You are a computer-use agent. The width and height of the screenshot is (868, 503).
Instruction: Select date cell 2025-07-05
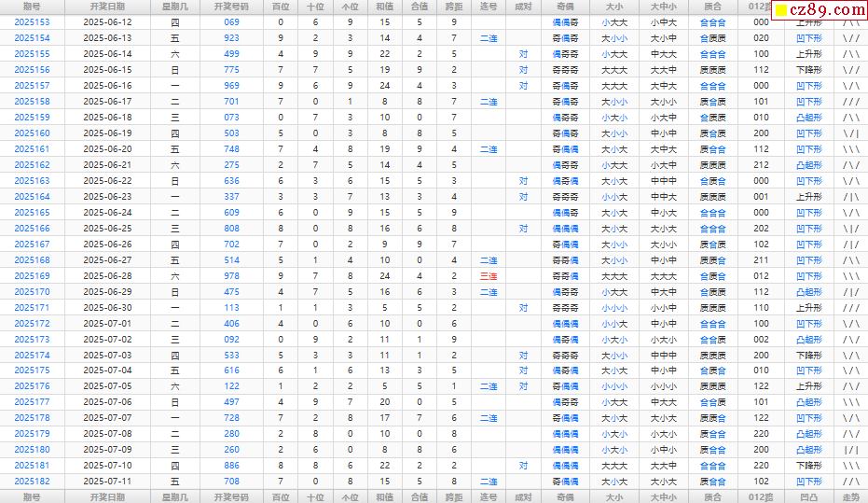pos(107,386)
